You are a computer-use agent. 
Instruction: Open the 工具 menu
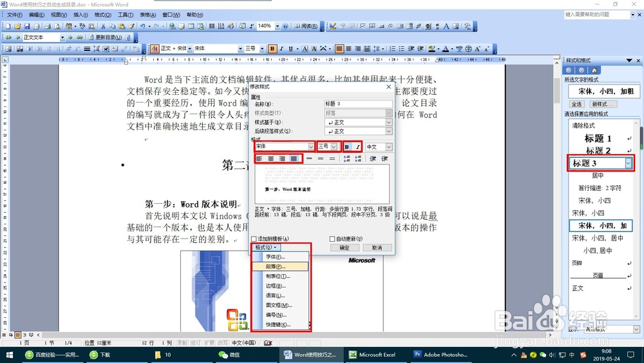click(126, 15)
